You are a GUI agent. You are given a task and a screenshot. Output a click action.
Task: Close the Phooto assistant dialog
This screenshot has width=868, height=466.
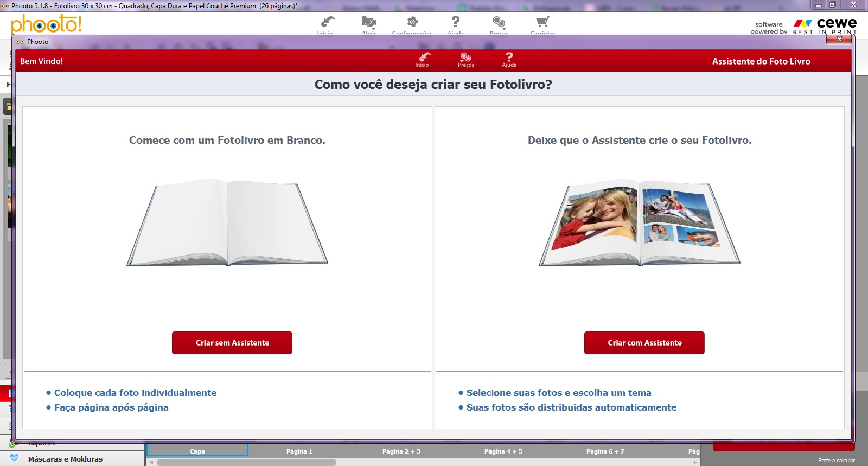point(839,40)
